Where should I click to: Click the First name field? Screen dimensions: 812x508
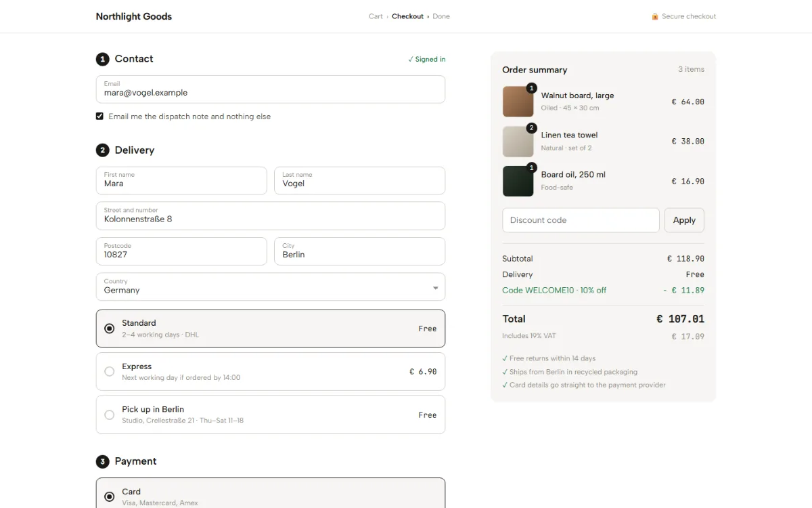point(181,181)
